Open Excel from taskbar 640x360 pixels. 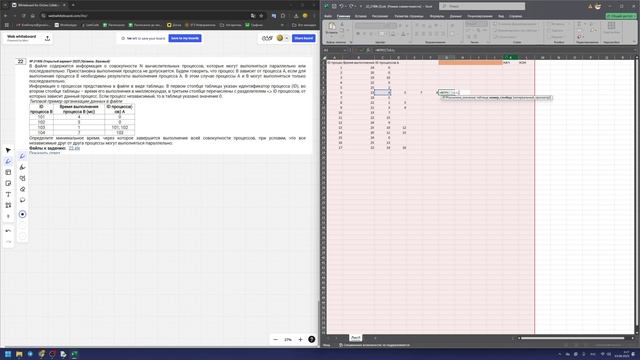coord(74,354)
